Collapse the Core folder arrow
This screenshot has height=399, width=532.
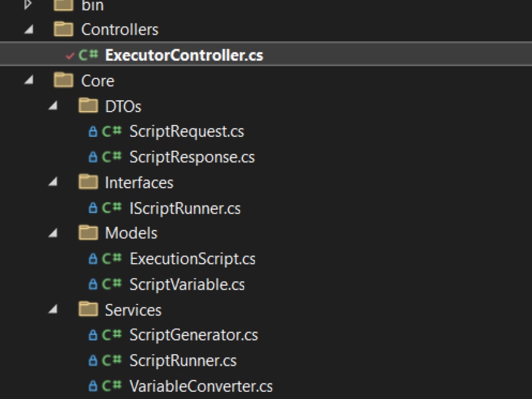click(x=29, y=80)
